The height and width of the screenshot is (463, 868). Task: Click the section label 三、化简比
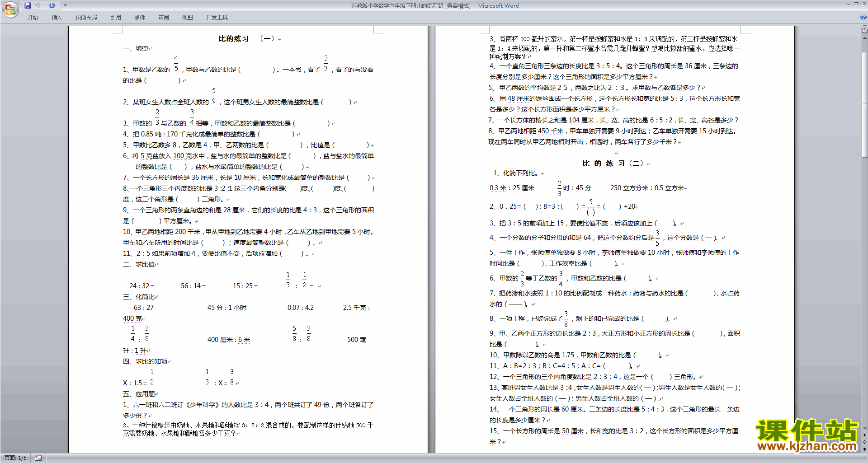[x=139, y=297]
